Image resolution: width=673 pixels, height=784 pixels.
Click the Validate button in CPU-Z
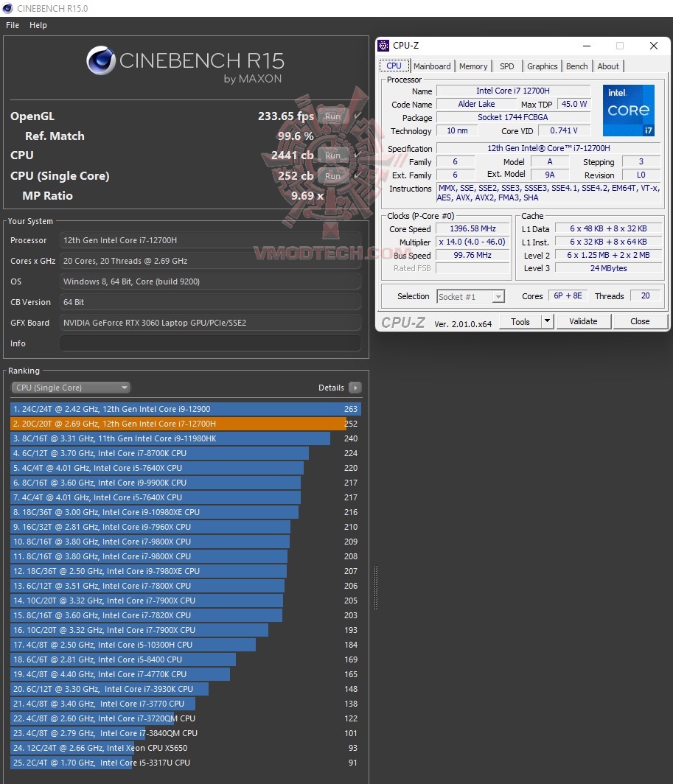point(583,321)
